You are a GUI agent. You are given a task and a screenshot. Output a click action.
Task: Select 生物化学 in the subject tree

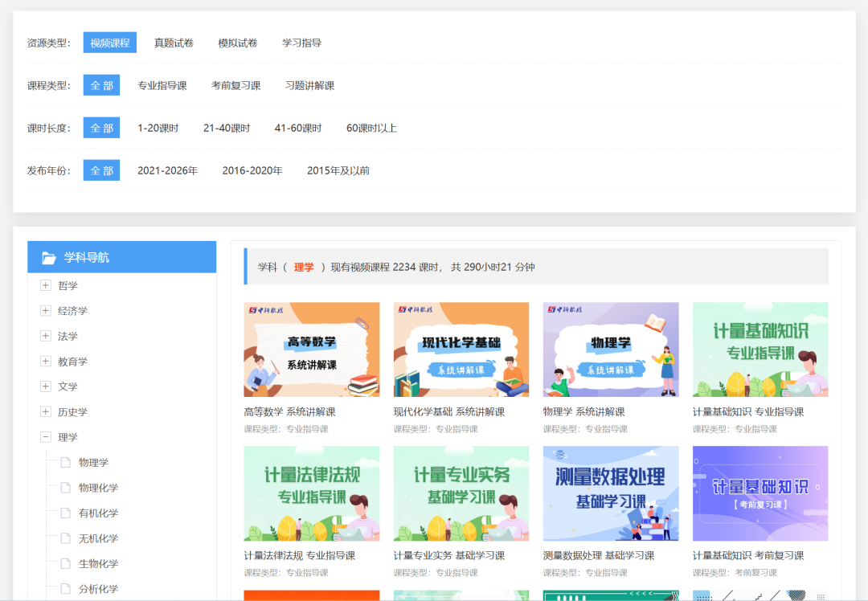tap(99, 563)
